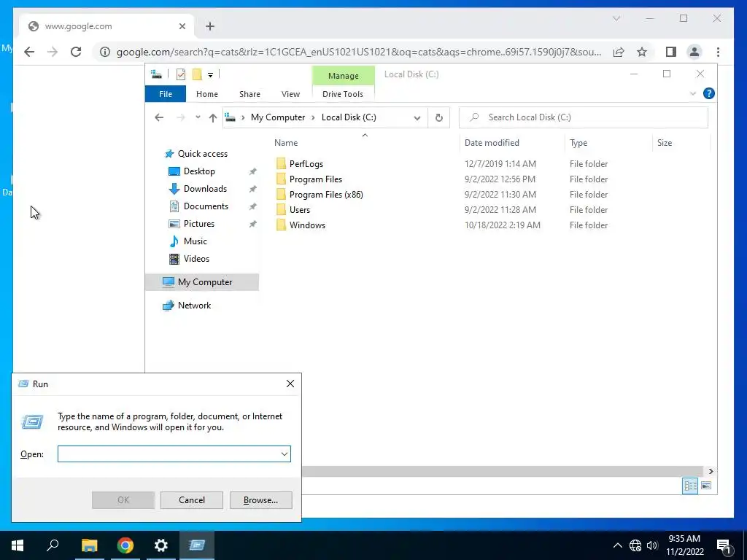Switch to Details view layout icon
Image resolution: width=747 pixels, height=560 pixels.
pos(690,486)
